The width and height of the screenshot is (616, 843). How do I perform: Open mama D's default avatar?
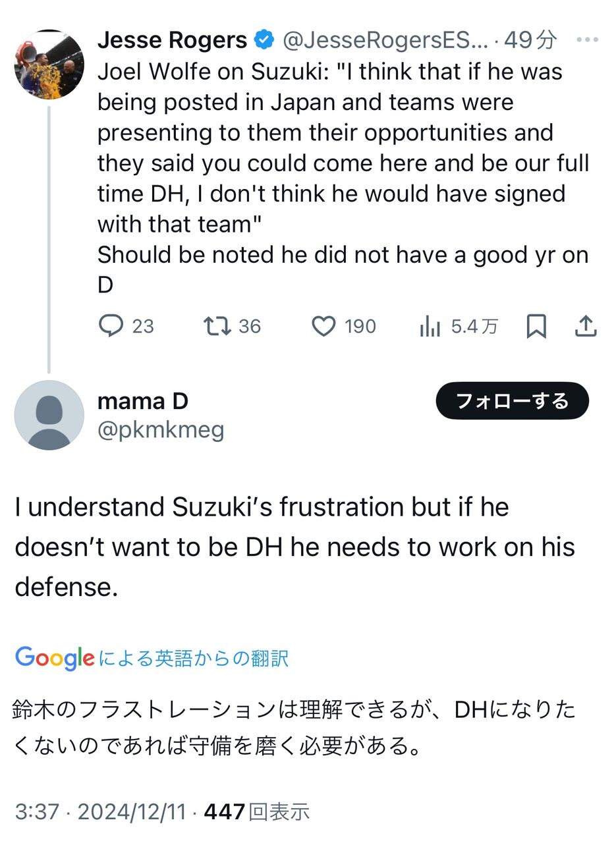tap(49, 415)
